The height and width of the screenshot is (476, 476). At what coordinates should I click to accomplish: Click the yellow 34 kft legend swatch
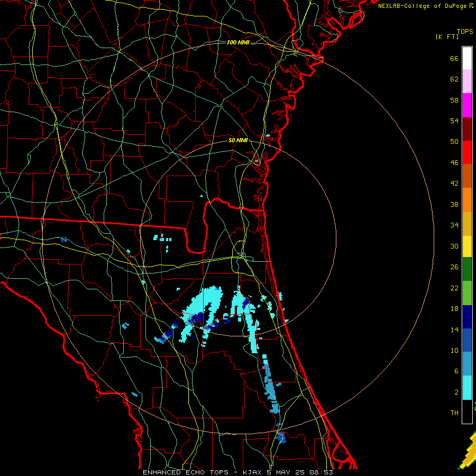click(x=467, y=246)
